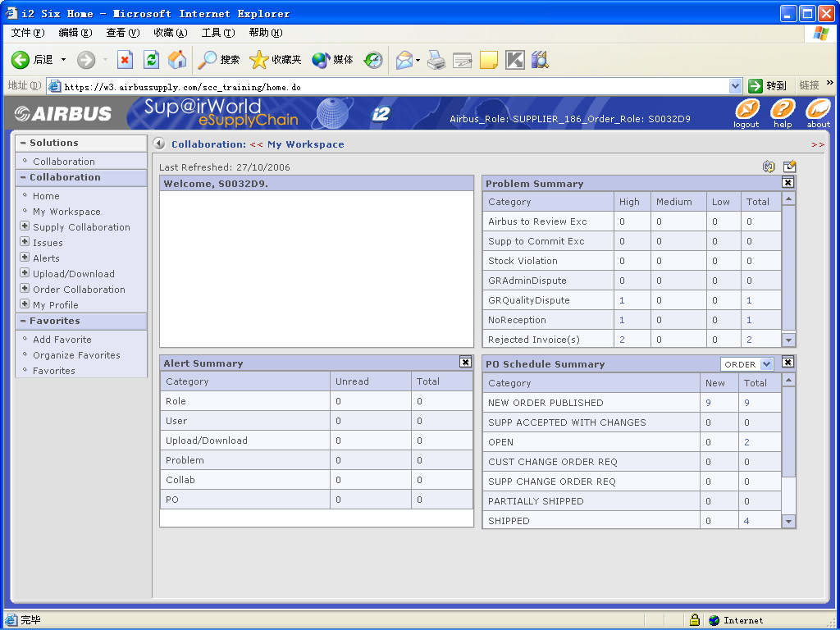
Task: Open NEW ORDER PUBLISHED New count 9
Action: point(708,403)
